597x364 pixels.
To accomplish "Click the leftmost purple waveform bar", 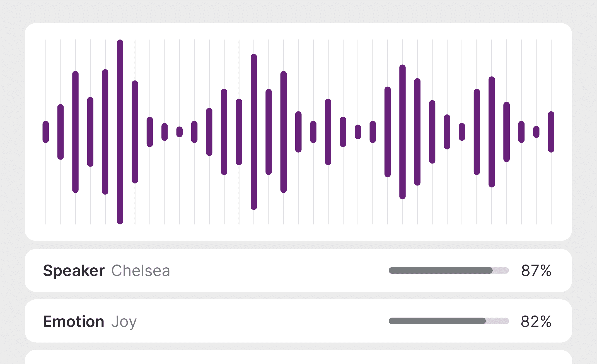I will pyautogui.click(x=46, y=132).
